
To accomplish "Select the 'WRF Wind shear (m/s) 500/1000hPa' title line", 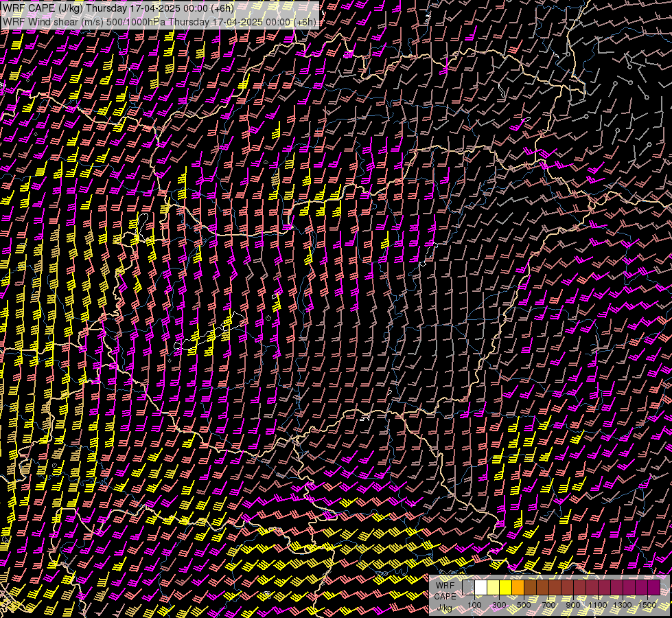I will point(159,22).
